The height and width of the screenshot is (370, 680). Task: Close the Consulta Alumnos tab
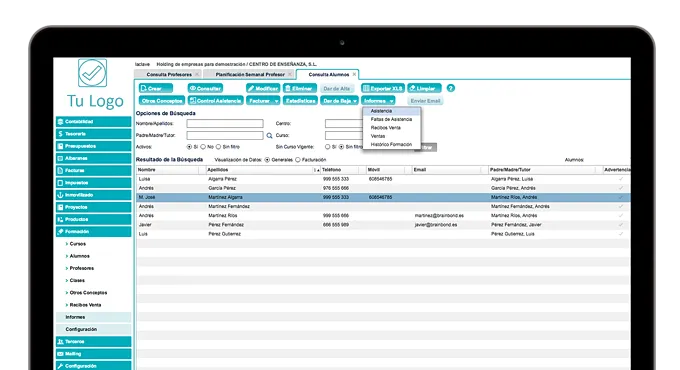click(x=354, y=74)
